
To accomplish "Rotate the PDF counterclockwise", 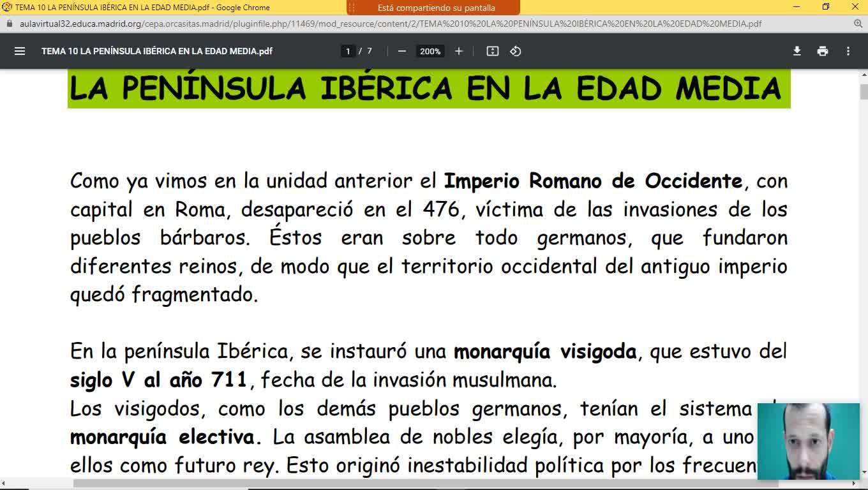I will (x=516, y=51).
